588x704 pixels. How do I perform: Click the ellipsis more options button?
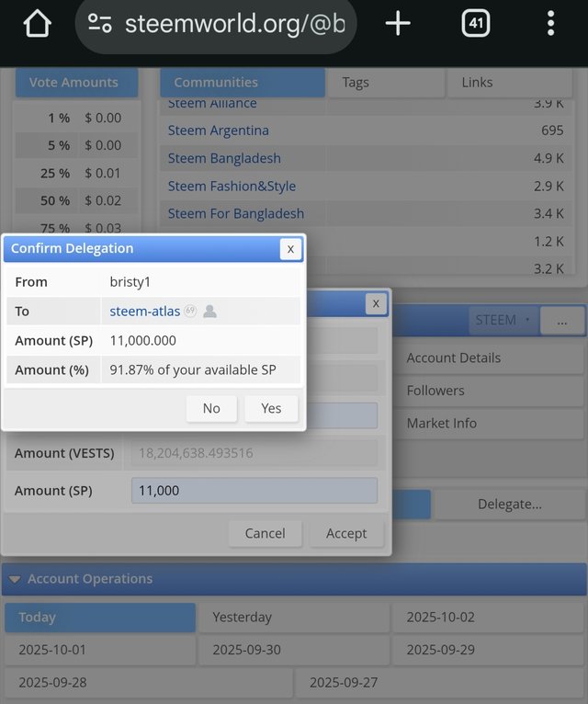562,321
